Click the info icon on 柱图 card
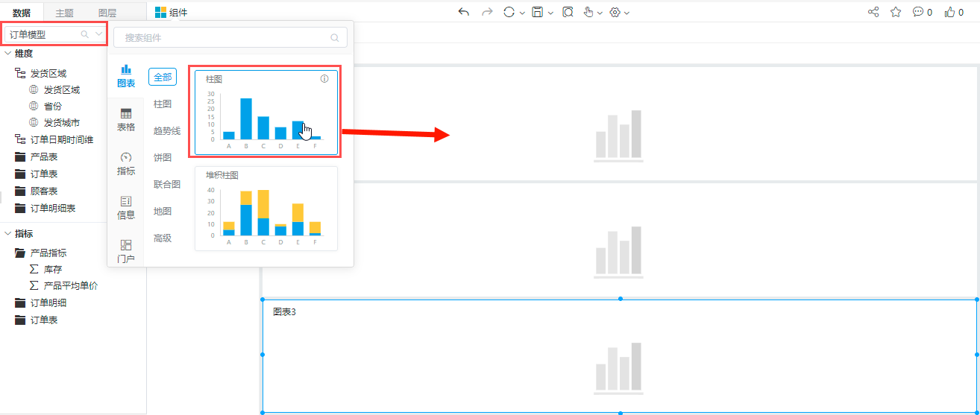Image resolution: width=980 pixels, height=415 pixels. click(324, 79)
